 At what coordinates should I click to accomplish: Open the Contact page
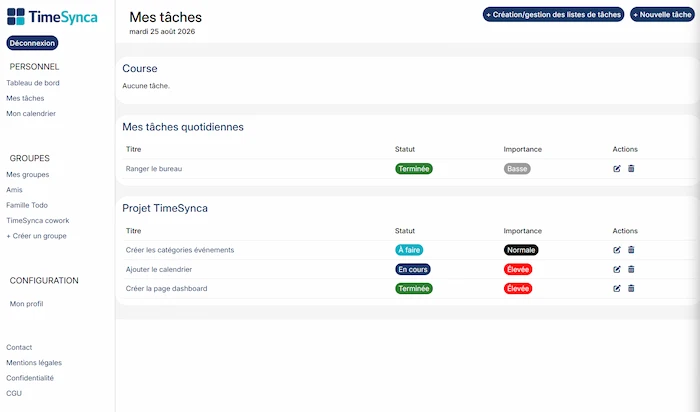[x=19, y=347]
